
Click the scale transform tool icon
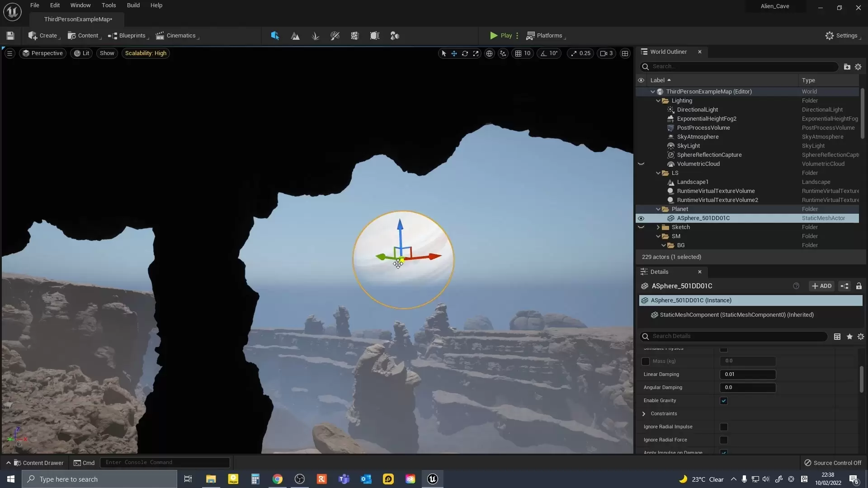point(476,53)
